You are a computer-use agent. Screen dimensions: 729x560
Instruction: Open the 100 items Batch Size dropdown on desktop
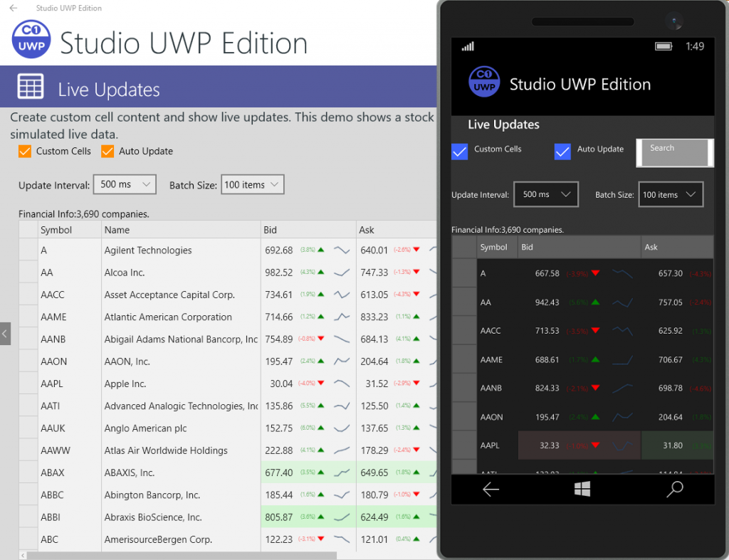pyautogui.click(x=253, y=184)
